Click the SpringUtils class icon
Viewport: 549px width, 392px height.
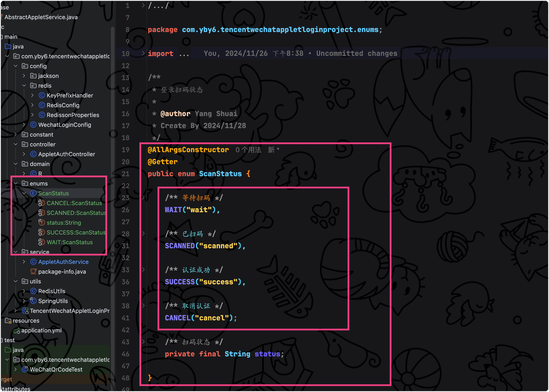33,301
